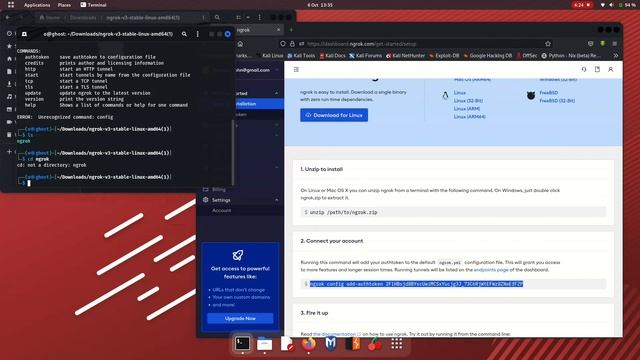Open the Terminal menu in top bar
Image resolution: width=640 pixels, height=360 pixels.
pyautogui.click(x=93, y=5)
